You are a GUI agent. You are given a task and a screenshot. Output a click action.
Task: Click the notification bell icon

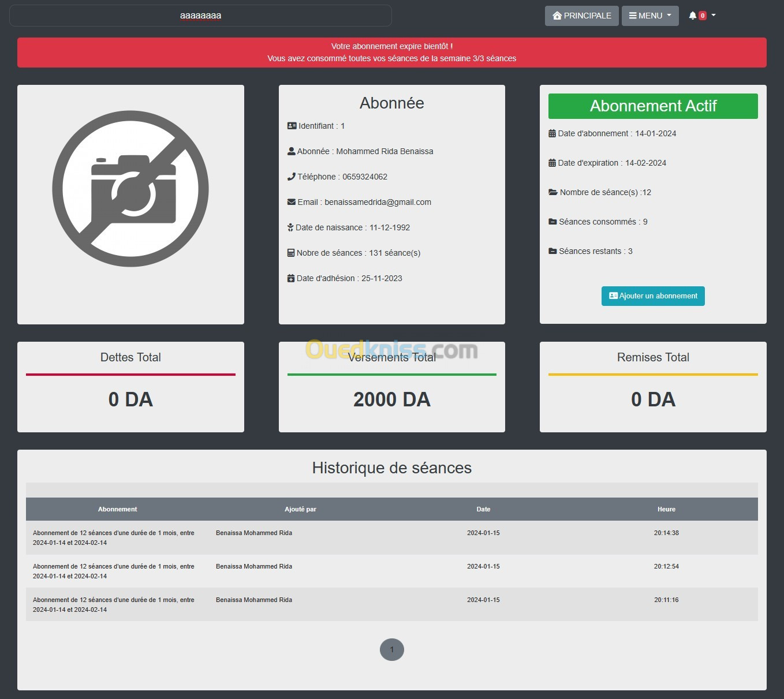point(693,16)
